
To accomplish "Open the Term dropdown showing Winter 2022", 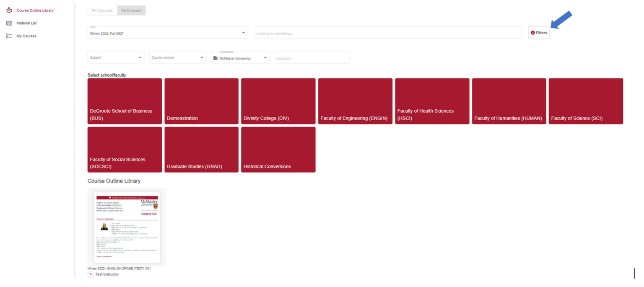I will [168, 33].
